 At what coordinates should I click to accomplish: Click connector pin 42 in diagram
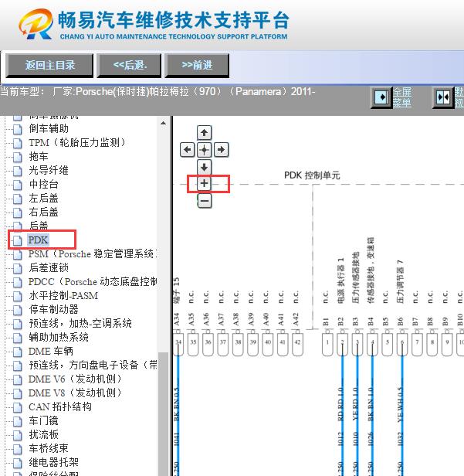(x=297, y=345)
